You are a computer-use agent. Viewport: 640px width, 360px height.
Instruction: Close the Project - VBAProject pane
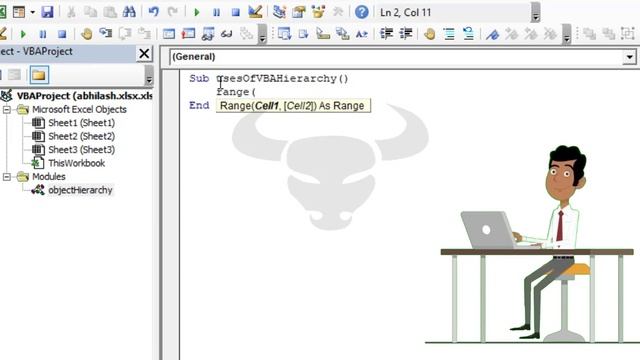coord(144,53)
